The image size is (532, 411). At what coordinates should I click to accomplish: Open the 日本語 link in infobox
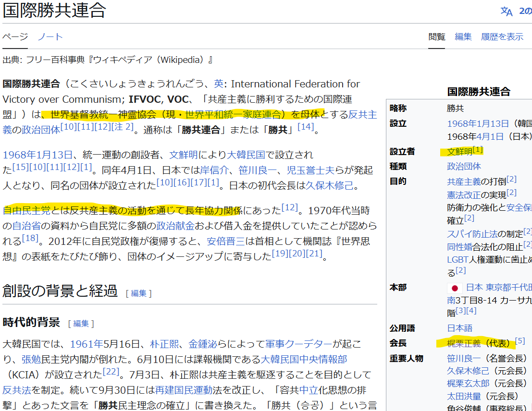[x=460, y=328]
